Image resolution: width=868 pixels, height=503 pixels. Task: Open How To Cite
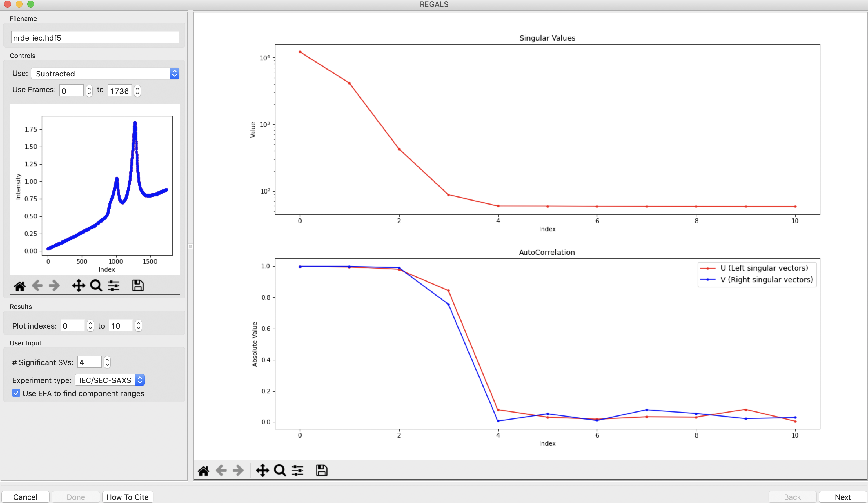click(x=128, y=497)
